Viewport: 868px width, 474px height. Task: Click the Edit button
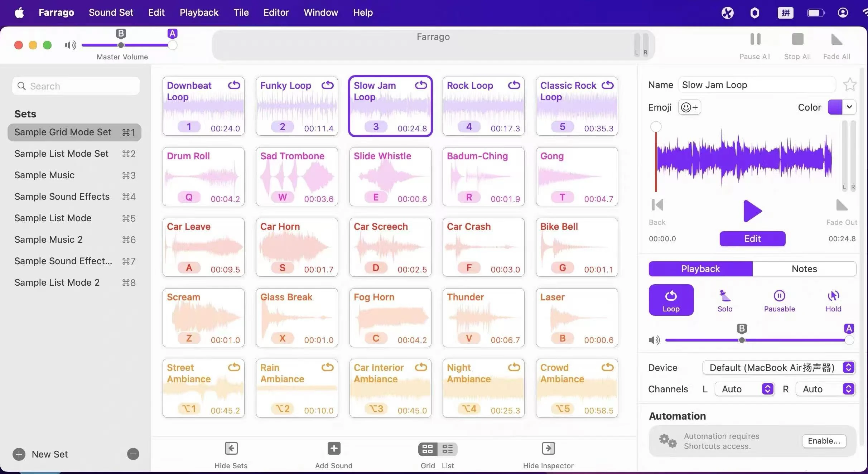752,239
